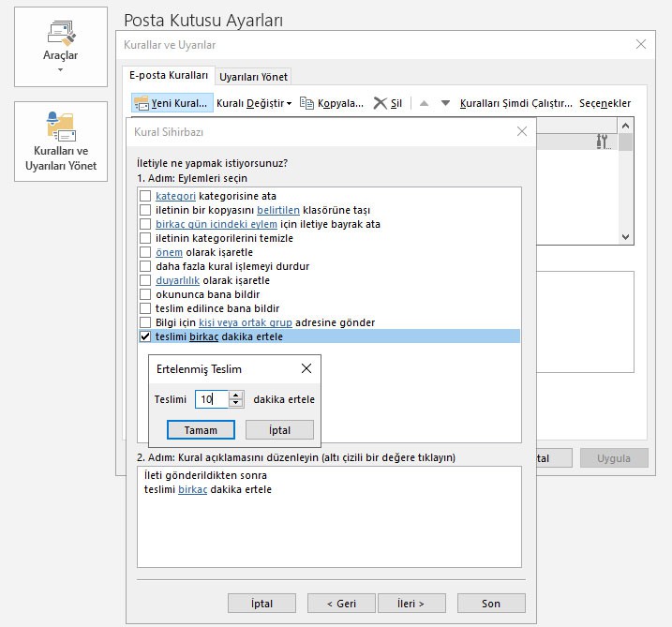The height and width of the screenshot is (627, 672).
Task: Switch to the Uyarıları Yönet tab
Action: [254, 77]
